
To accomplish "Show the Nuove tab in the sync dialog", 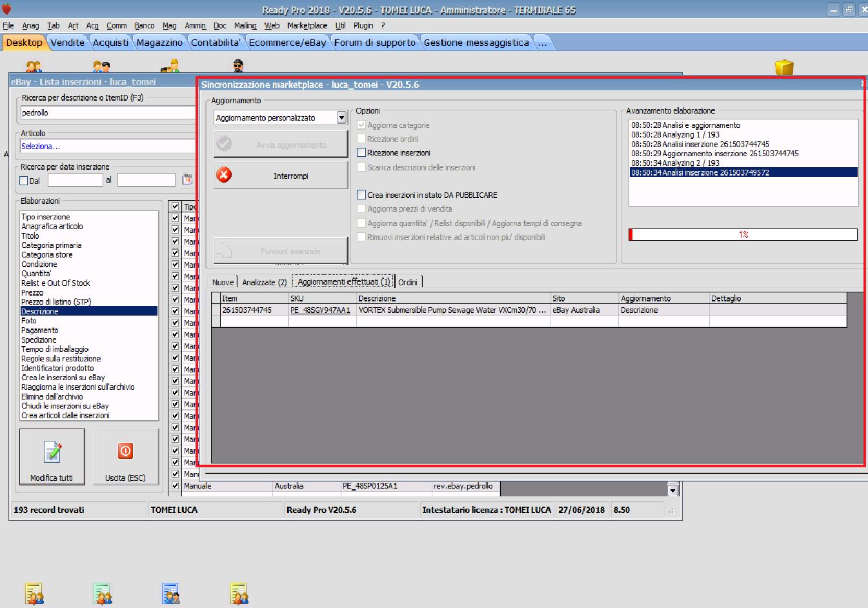I will pos(223,282).
